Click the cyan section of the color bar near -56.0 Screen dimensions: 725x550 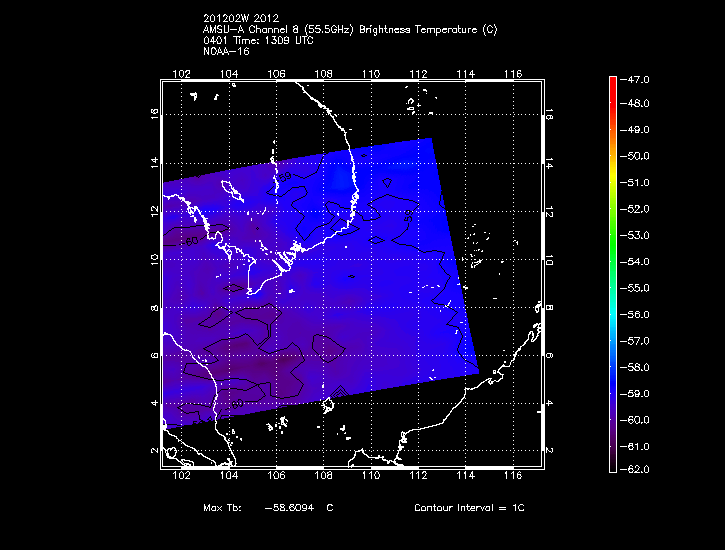coord(613,315)
